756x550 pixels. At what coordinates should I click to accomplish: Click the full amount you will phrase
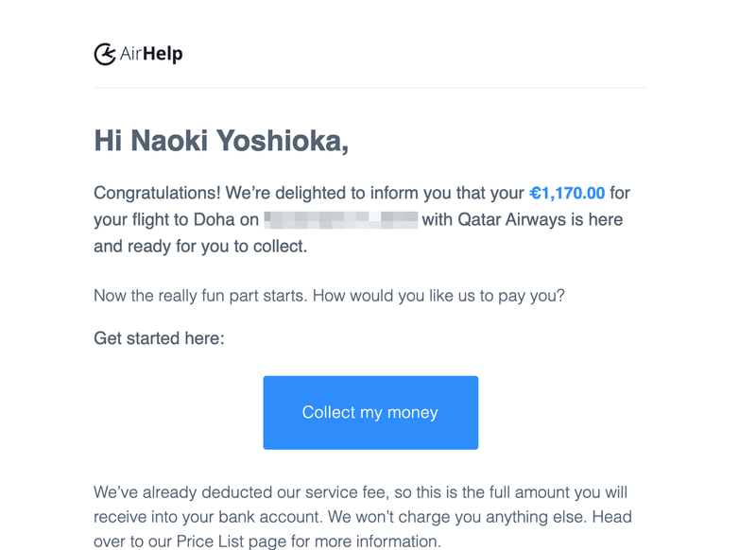coord(558,492)
